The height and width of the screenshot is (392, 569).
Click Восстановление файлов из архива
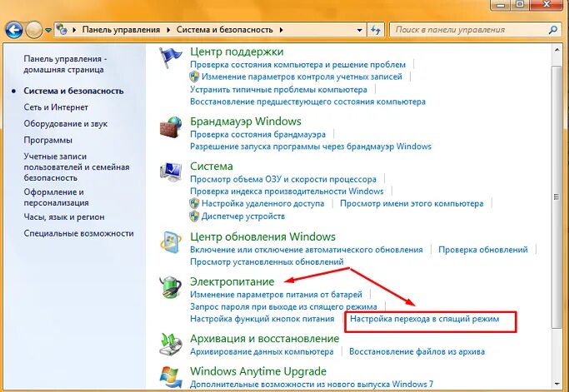pos(417,352)
